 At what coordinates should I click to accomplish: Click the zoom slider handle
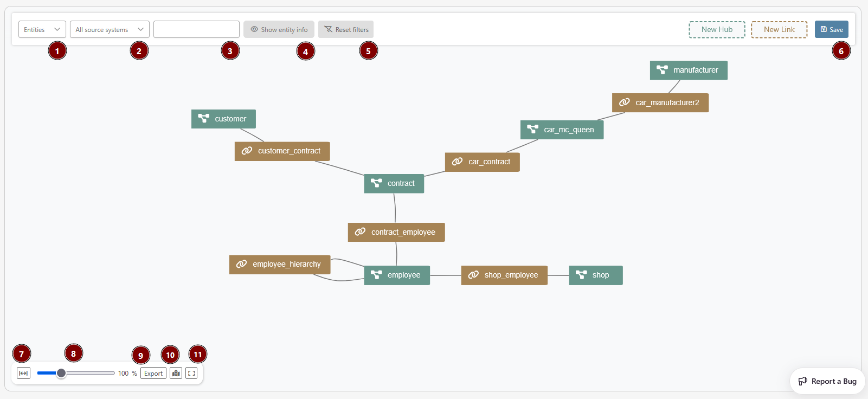pyautogui.click(x=61, y=373)
